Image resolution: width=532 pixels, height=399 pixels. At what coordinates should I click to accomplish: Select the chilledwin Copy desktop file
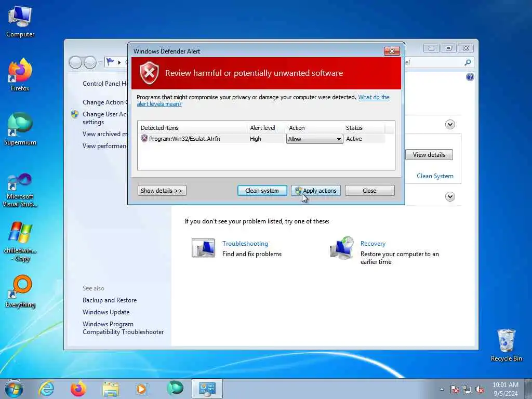point(20,242)
